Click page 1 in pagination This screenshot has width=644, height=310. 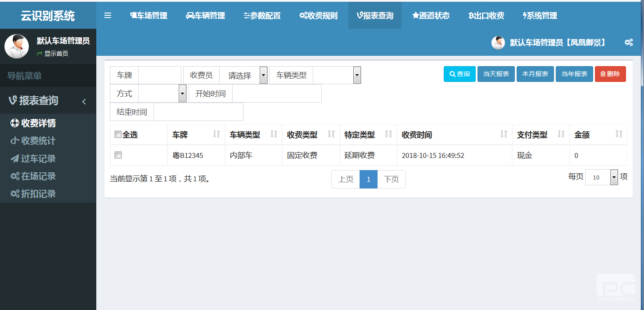pyautogui.click(x=369, y=179)
